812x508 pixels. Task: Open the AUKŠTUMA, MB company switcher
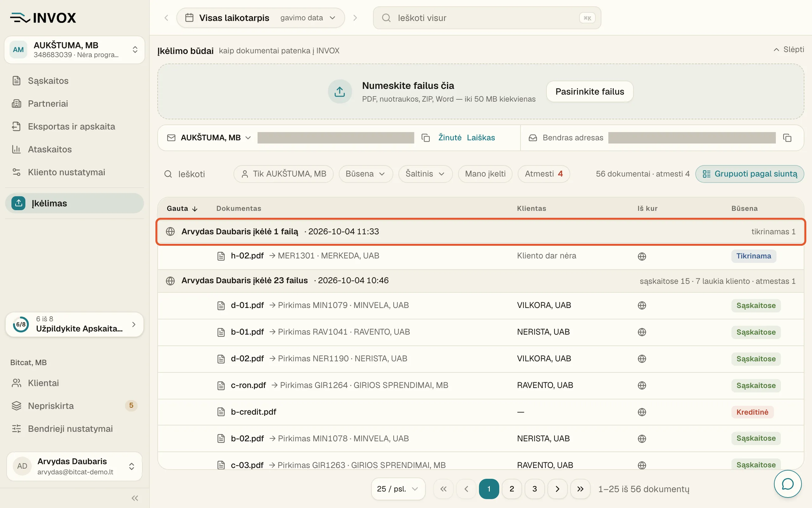click(75, 50)
